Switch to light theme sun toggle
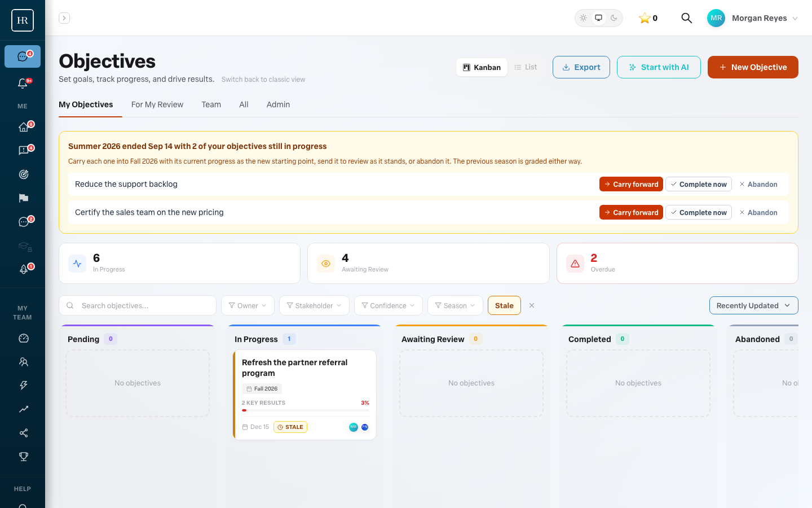The width and height of the screenshot is (812, 508). [x=584, y=18]
